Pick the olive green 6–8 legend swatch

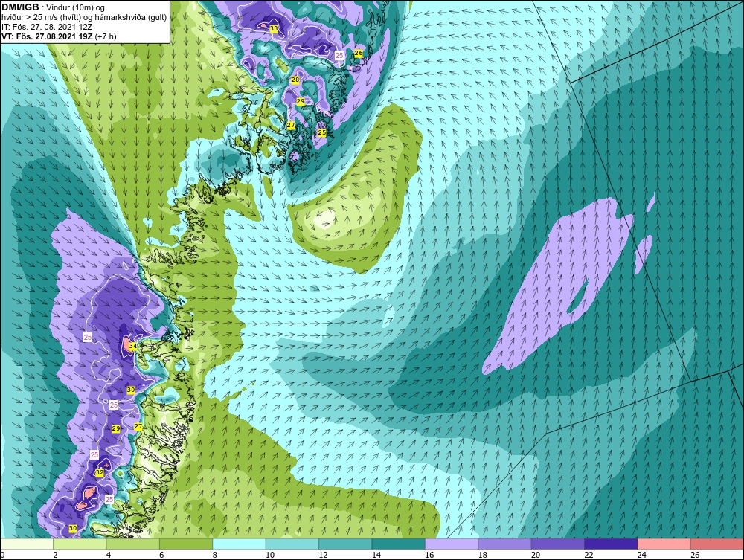tap(186, 544)
